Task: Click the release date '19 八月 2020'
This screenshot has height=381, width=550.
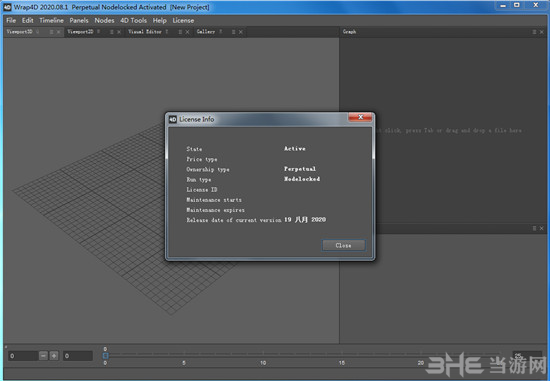Action: [x=305, y=220]
